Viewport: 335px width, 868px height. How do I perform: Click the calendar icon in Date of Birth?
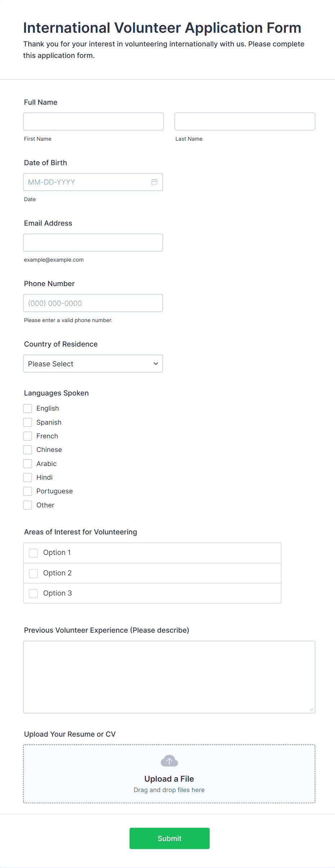tap(155, 182)
